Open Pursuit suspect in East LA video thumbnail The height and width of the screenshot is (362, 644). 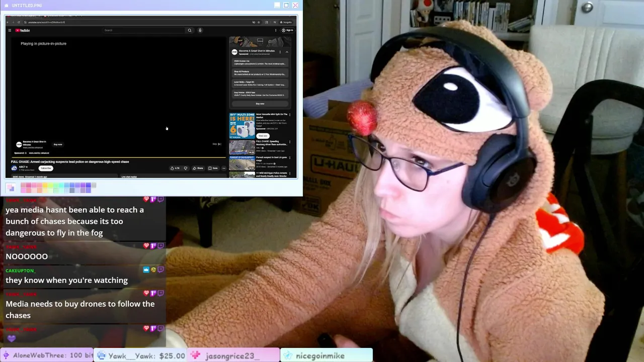coord(242,163)
